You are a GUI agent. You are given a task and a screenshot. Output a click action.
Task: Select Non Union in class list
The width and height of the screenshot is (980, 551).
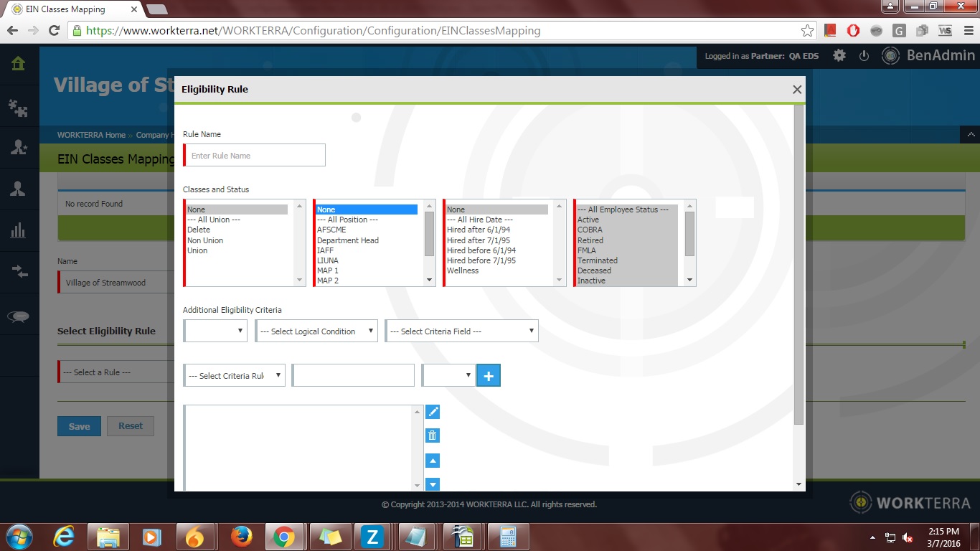205,240
